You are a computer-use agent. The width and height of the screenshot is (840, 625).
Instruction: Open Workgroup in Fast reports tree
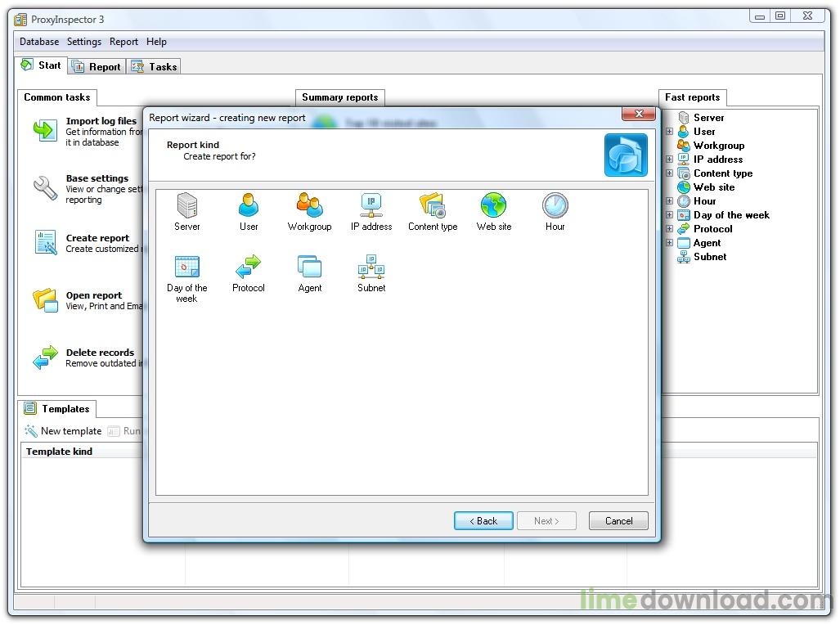[719, 146]
